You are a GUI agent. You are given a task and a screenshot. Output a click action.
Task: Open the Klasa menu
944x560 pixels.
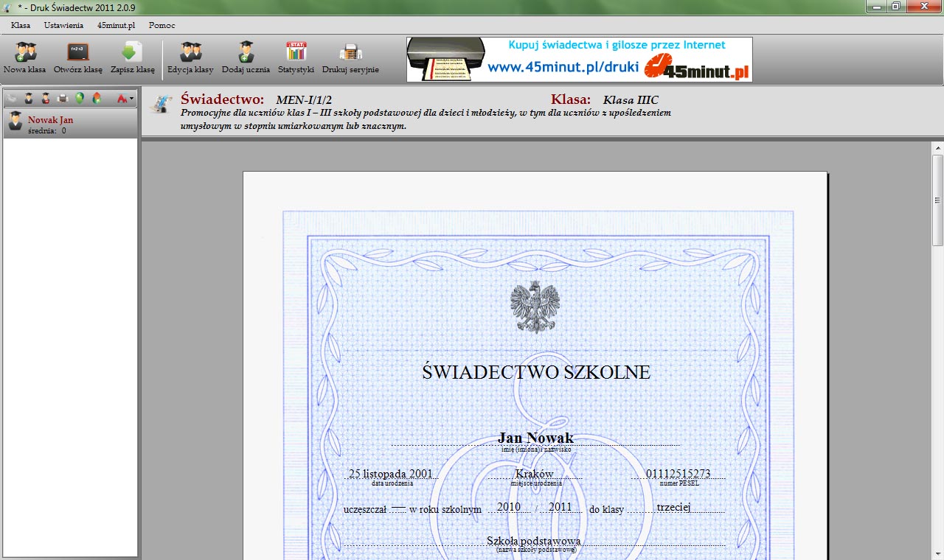tap(21, 25)
